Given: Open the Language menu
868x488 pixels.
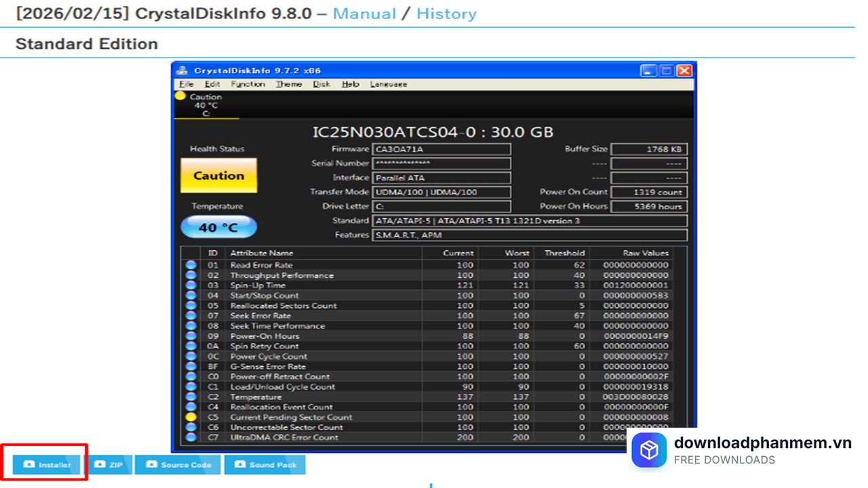Looking at the screenshot, I should (389, 84).
